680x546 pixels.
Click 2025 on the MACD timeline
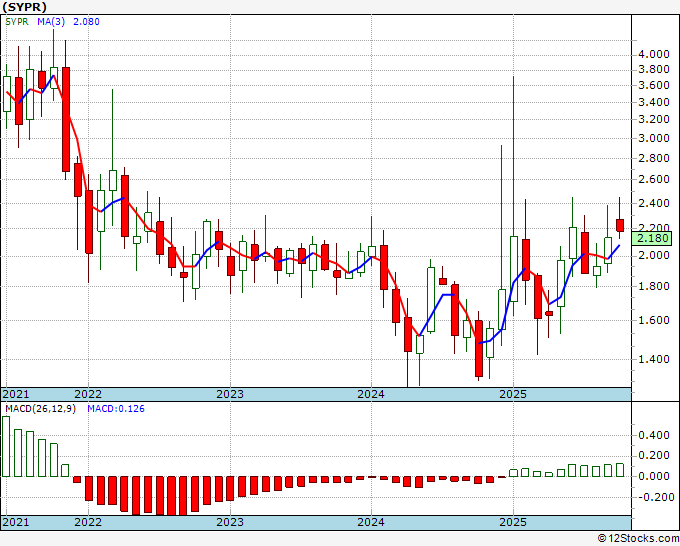513,522
